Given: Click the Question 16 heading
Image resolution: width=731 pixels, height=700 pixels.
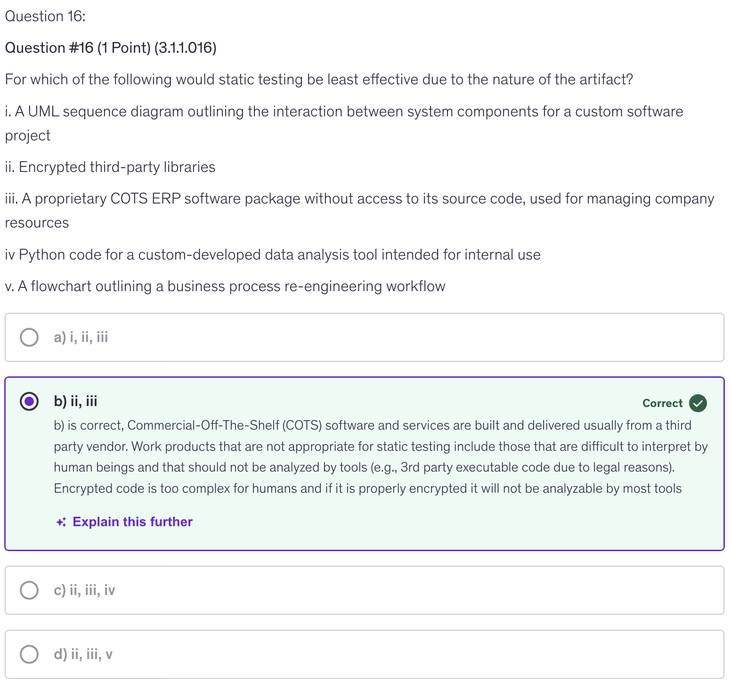Looking at the screenshot, I should (x=45, y=16).
